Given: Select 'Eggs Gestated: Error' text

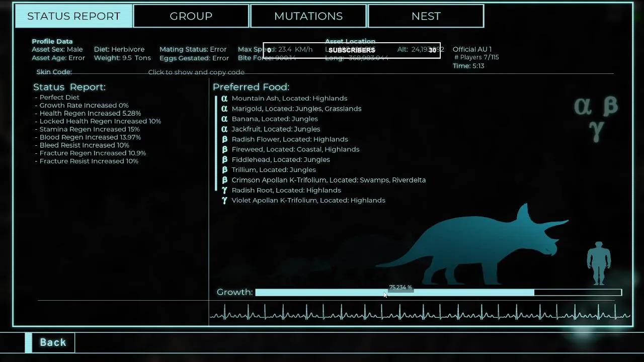Looking at the screenshot, I should pos(194,58).
